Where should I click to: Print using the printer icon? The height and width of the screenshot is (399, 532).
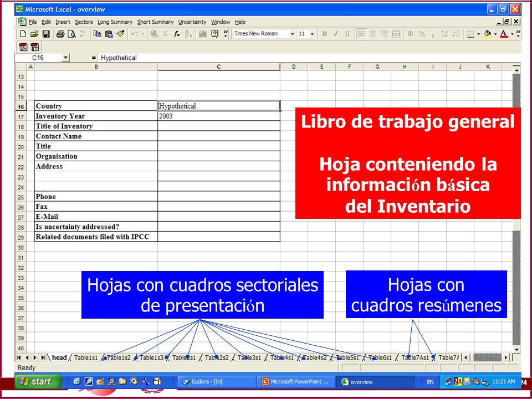pyautogui.click(x=60, y=34)
